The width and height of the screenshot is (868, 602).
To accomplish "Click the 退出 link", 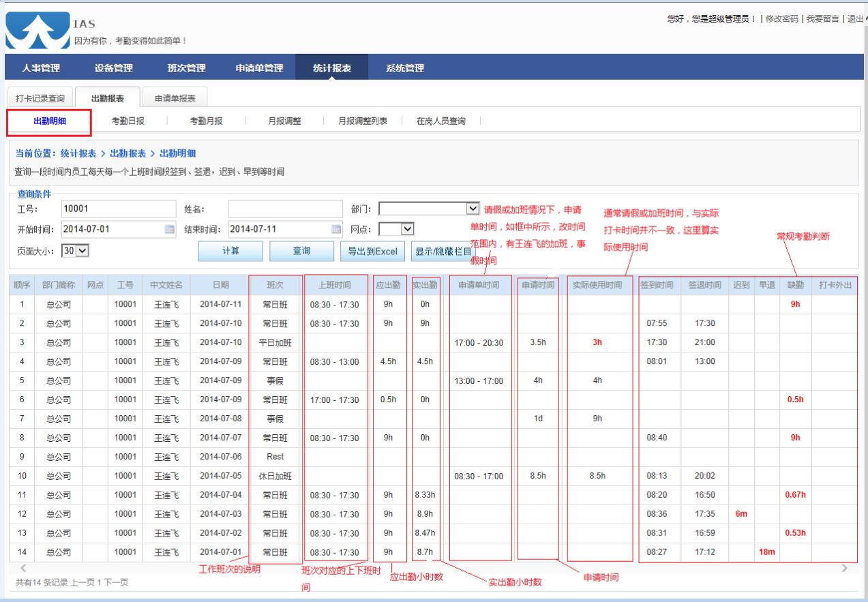I will click(855, 19).
